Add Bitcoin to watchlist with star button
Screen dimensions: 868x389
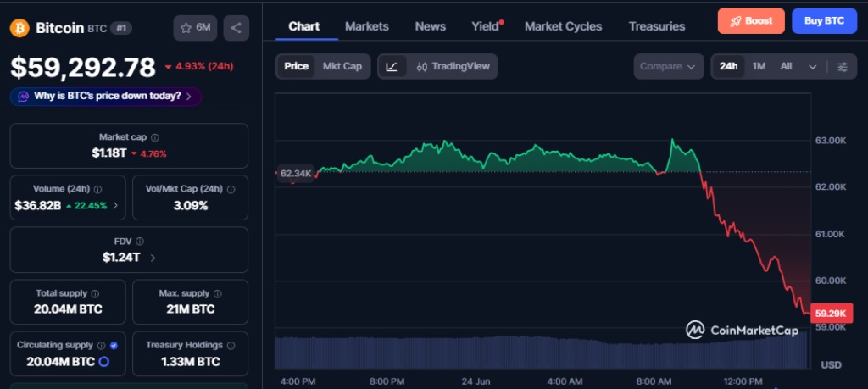click(196, 28)
